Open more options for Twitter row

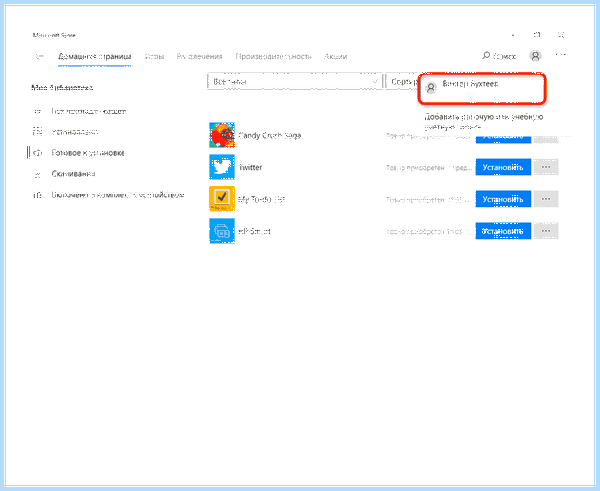pyautogui.click(x=546, y=167)
